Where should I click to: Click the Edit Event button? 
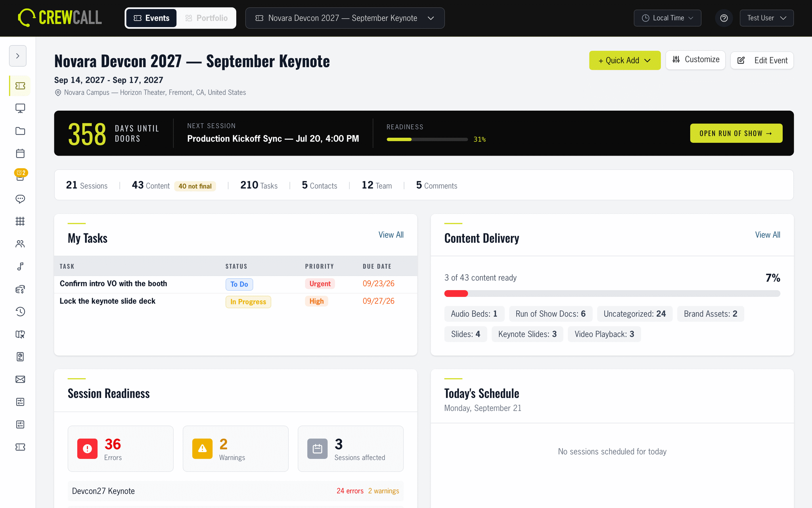click(762, 60)
